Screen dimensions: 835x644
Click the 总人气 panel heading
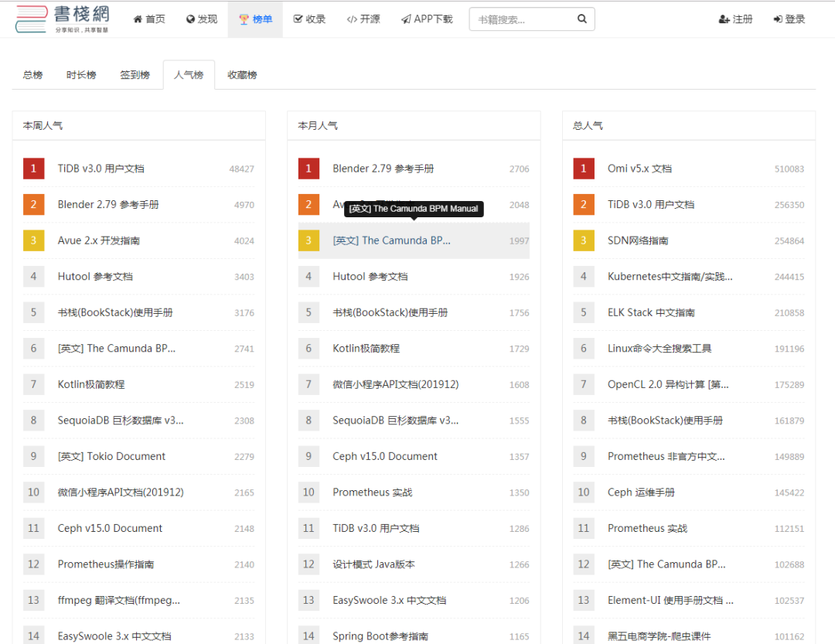(x=588, y=126)
